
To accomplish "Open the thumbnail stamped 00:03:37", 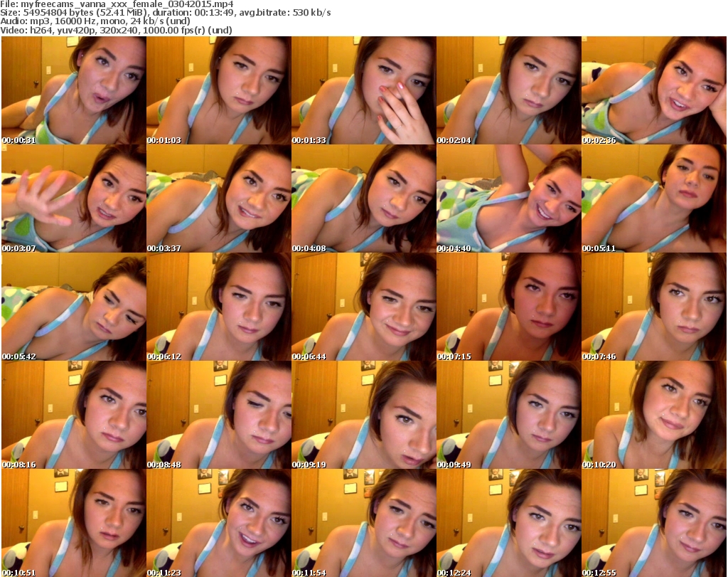I will point(219,198).
